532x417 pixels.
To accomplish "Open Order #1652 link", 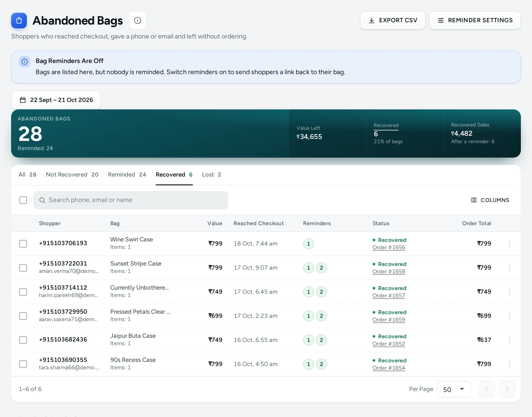I will coord(389,344).
